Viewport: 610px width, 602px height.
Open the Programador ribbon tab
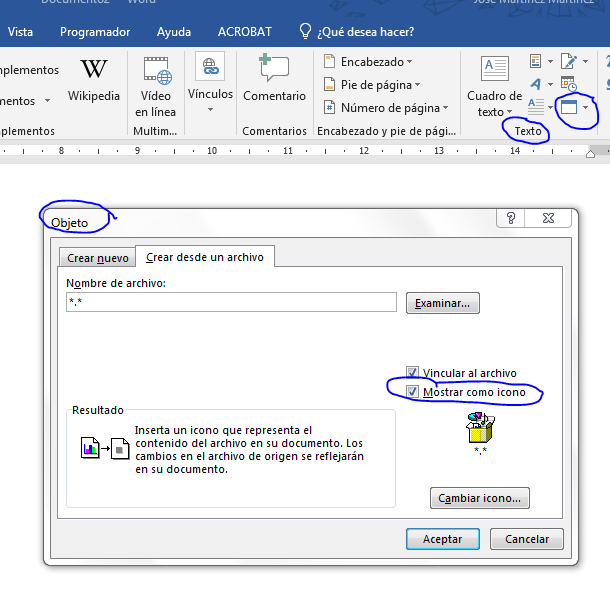coord(95,32)
